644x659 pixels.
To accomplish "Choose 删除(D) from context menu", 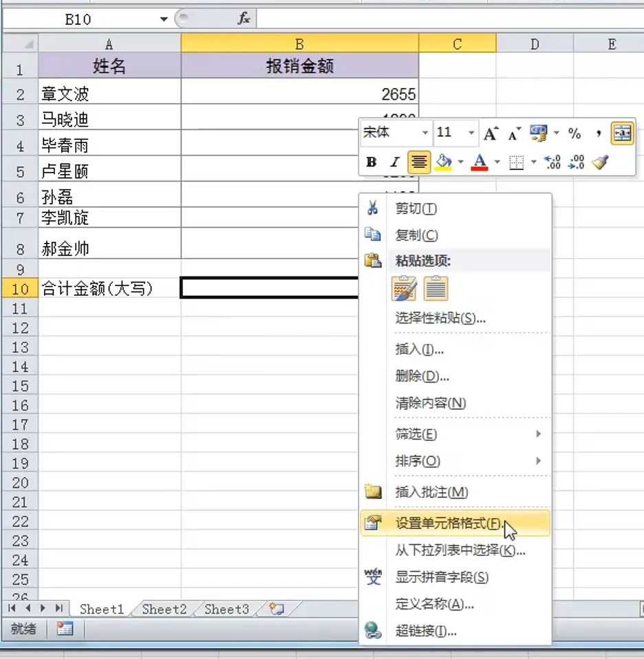I will tap(455, 376).
